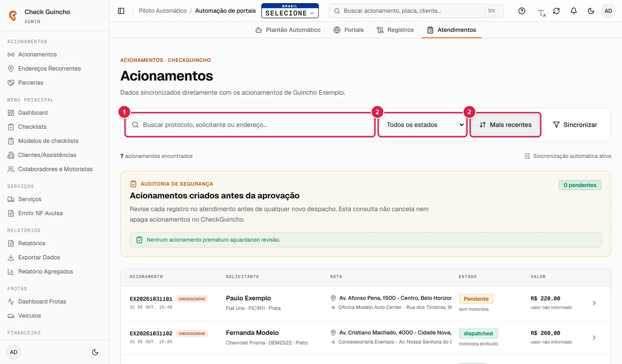This screenshot has height=364, width=622.
Task: Switch to Portais tab
Action: (x=349, y=30)
